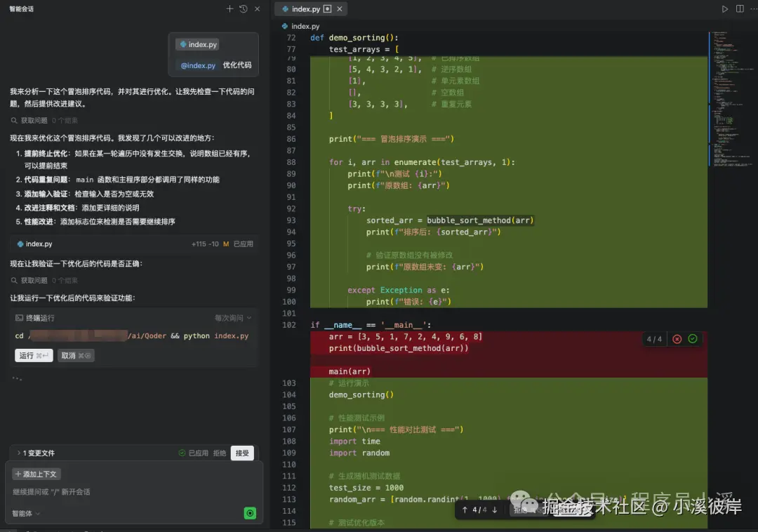Click the import random line
Screen dimensions: 758x532
point(359,453)
